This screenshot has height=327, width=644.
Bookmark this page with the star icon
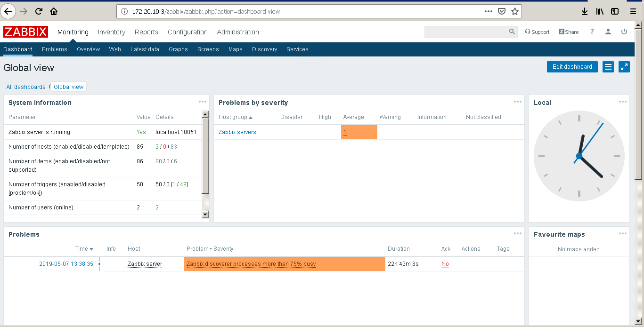(515, 11)
